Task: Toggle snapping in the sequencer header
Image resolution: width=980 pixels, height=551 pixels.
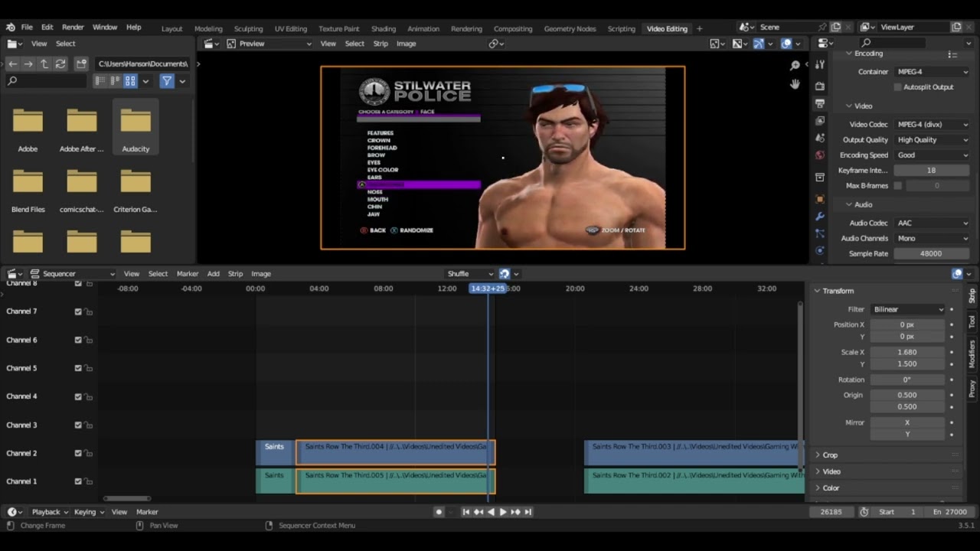Action: click(505, 273)
